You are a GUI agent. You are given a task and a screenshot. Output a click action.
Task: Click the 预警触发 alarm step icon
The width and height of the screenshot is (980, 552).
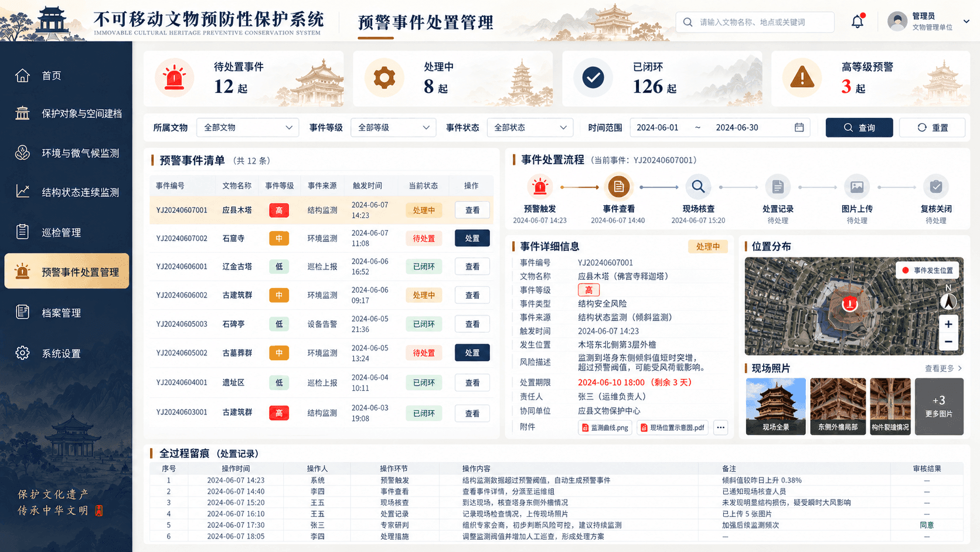click(540, 187)
